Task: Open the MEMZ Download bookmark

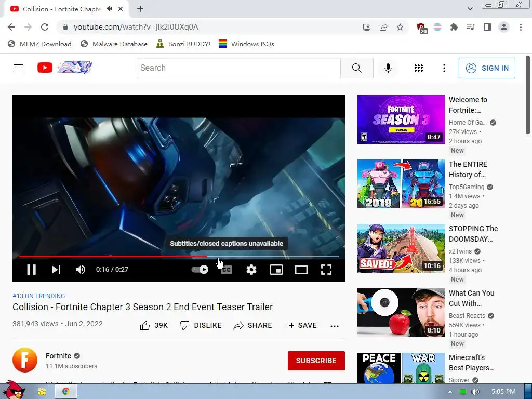Action: [39, 44]
